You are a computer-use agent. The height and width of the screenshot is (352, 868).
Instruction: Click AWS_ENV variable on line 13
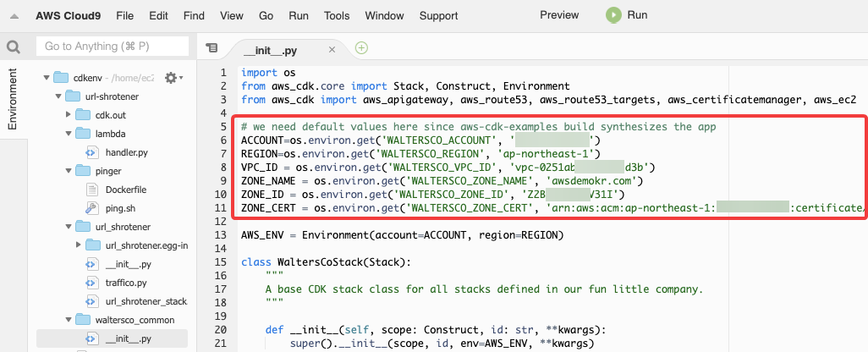(x=262, y=234)
